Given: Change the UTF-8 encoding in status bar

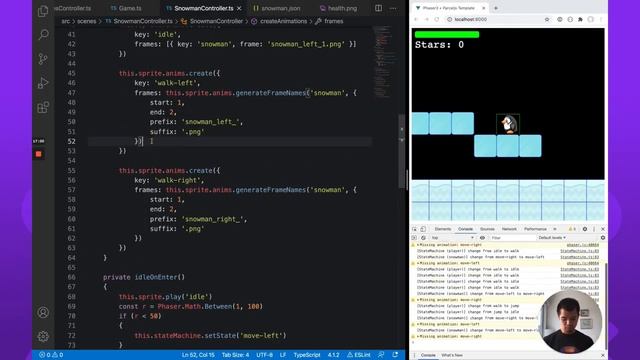Looking at the screenshot, I should pyautogui.click(x=264, y=355).
